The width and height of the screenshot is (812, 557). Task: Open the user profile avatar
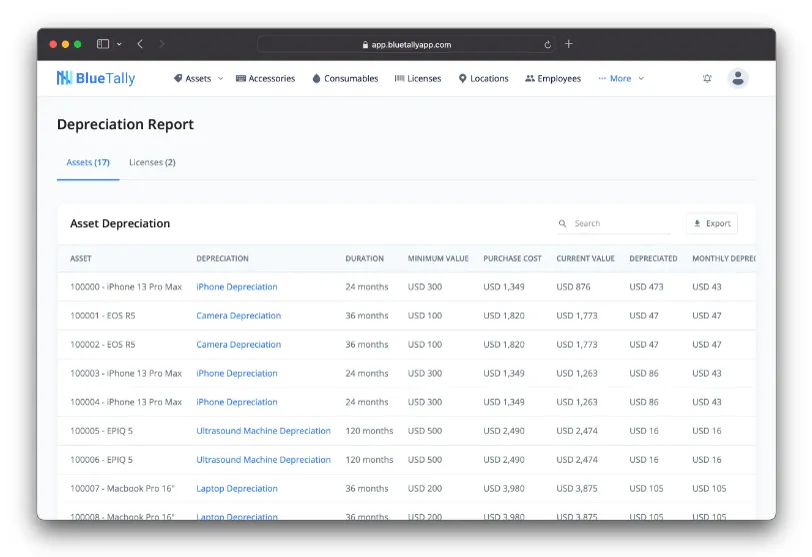(x=737, y=79)
